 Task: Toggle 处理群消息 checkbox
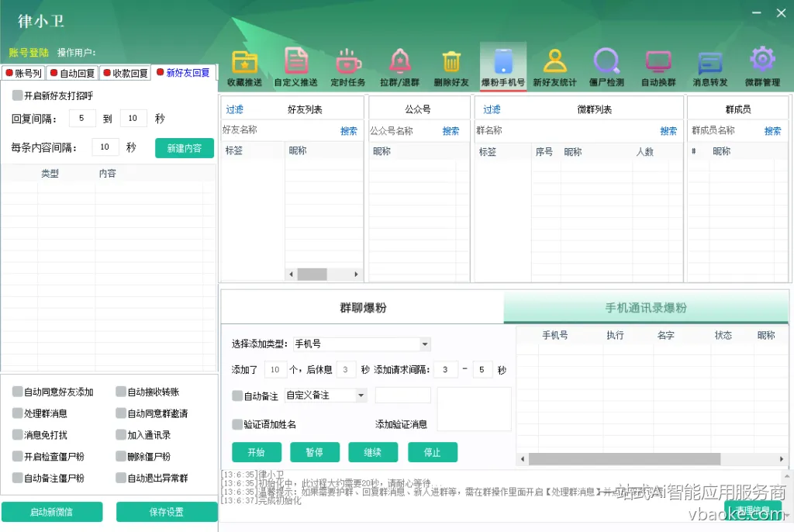click(x=18, y=413)
